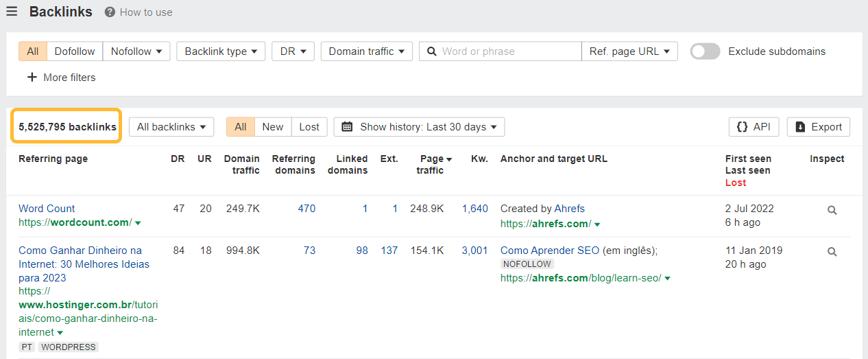Open the Show history: Last 30 days dropdown
Image resolution: width=868 pixels, height=359 pixels.
point(419,127)
